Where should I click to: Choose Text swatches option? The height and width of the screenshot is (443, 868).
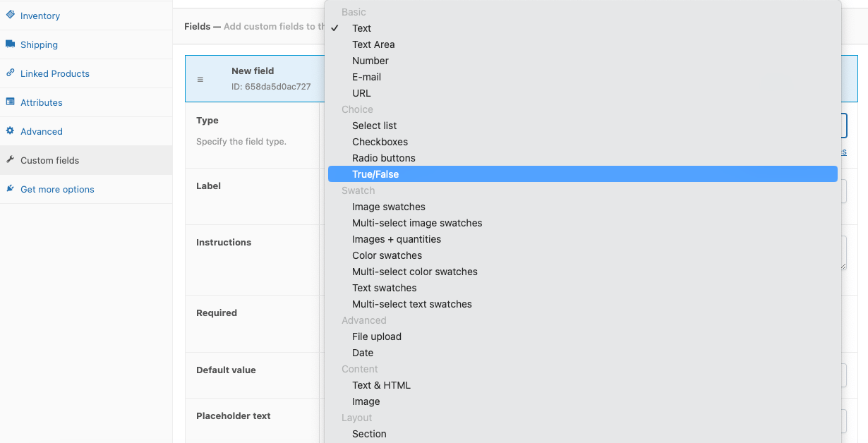click(583, 288)
